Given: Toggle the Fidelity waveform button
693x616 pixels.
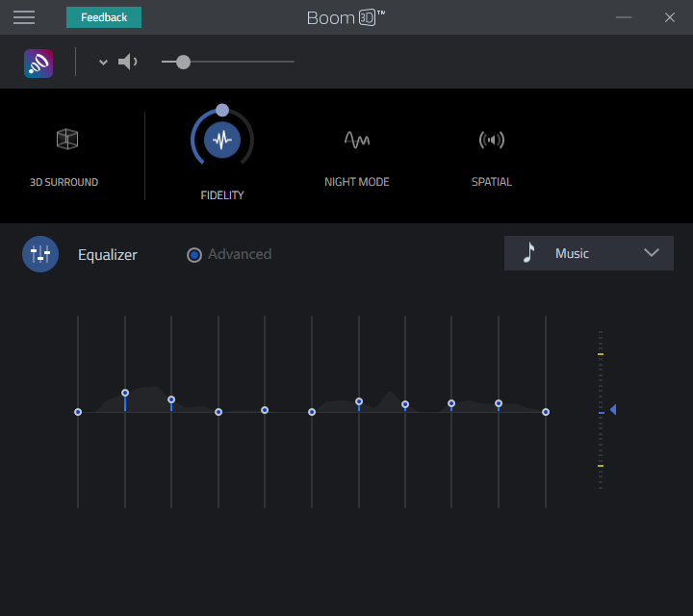Looking at the screenshot, I should click(x=222, y=141).
